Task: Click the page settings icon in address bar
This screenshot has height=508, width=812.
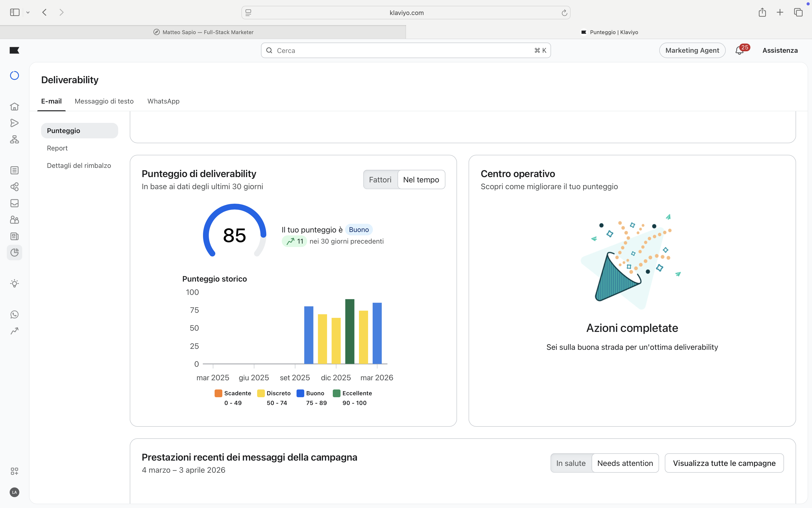Action: tap(248, 13)
